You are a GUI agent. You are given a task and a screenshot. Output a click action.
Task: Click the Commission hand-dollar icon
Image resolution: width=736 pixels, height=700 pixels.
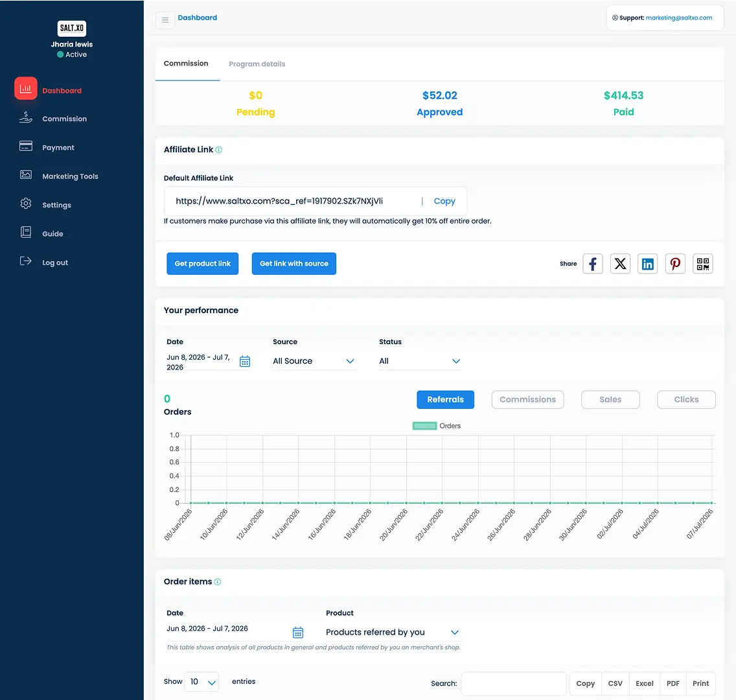point(26,117)
